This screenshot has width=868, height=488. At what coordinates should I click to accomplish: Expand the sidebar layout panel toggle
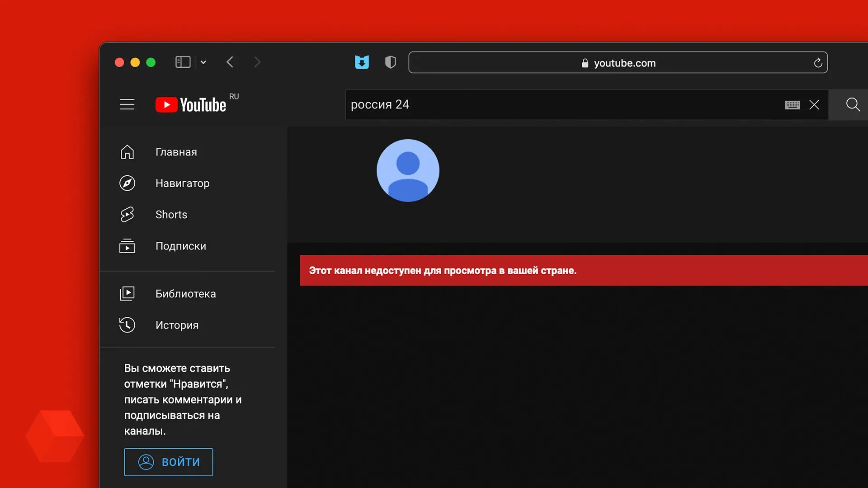(183, 62)
